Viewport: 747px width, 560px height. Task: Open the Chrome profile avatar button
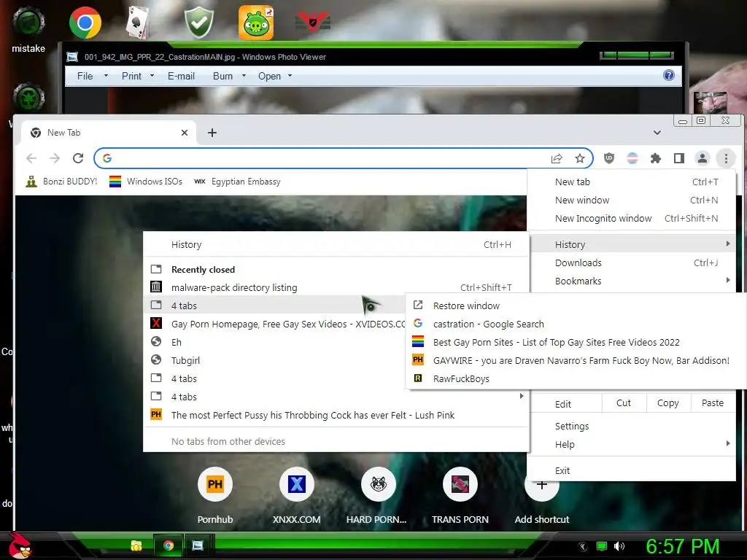tap(703, 158)
